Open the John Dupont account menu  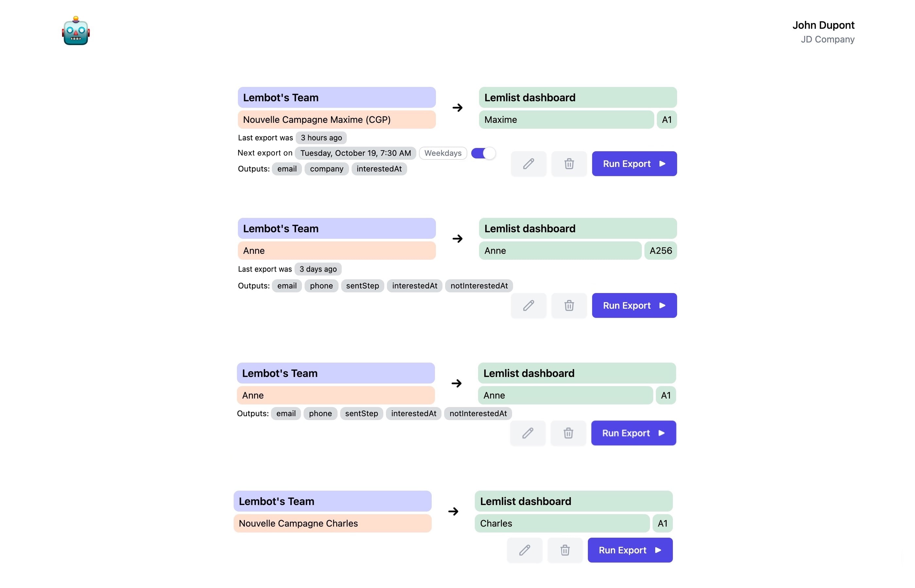coord(823,32)
